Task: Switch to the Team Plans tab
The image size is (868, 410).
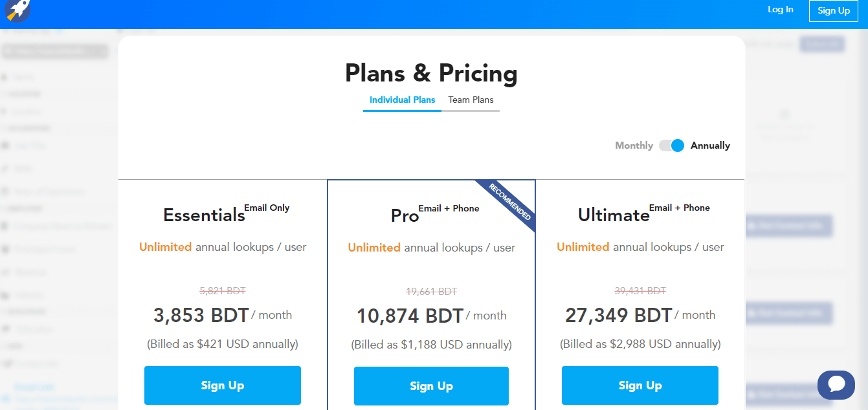Action: [x=470, y=100]
